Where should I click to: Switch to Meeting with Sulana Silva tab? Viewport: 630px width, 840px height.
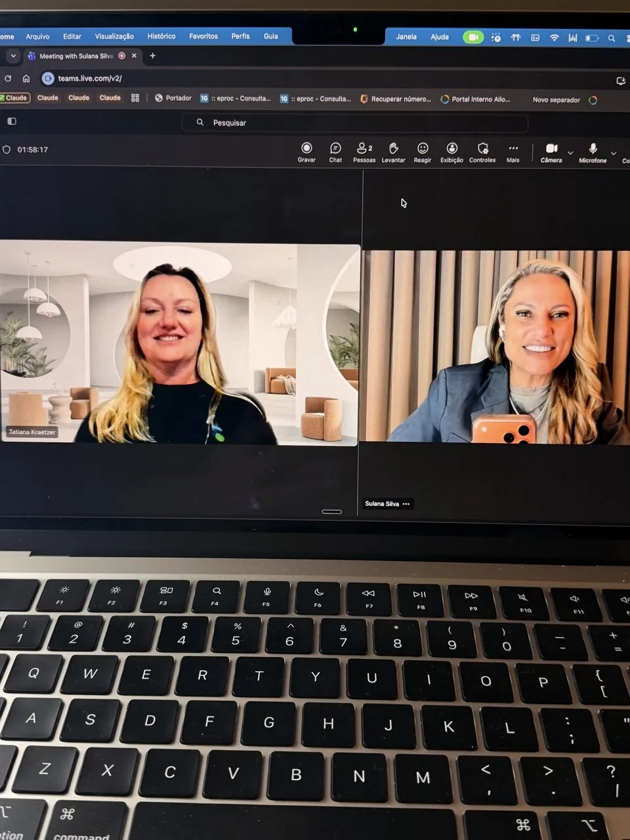click(76, 56)
